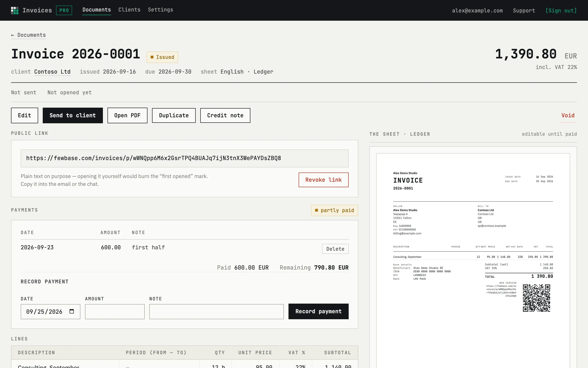Open the Support page
Screen dimensions: 588x368
click(524, 11)
